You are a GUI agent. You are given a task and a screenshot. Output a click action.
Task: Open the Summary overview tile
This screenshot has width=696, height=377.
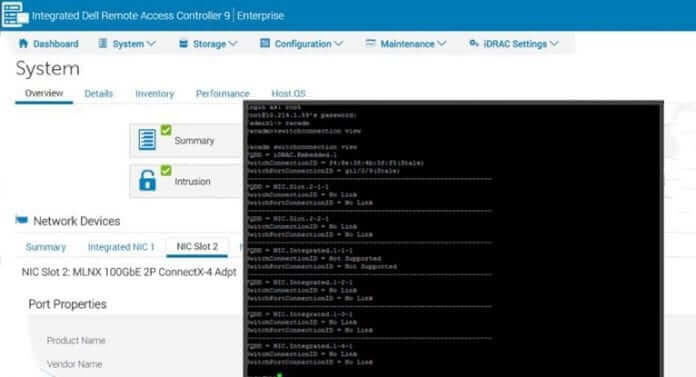click(186, 140)
